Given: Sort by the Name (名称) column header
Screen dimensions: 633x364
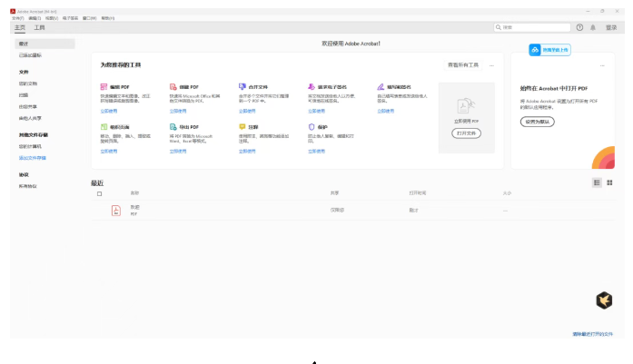Looking at the screenshot, I should [x=134, y=193].
